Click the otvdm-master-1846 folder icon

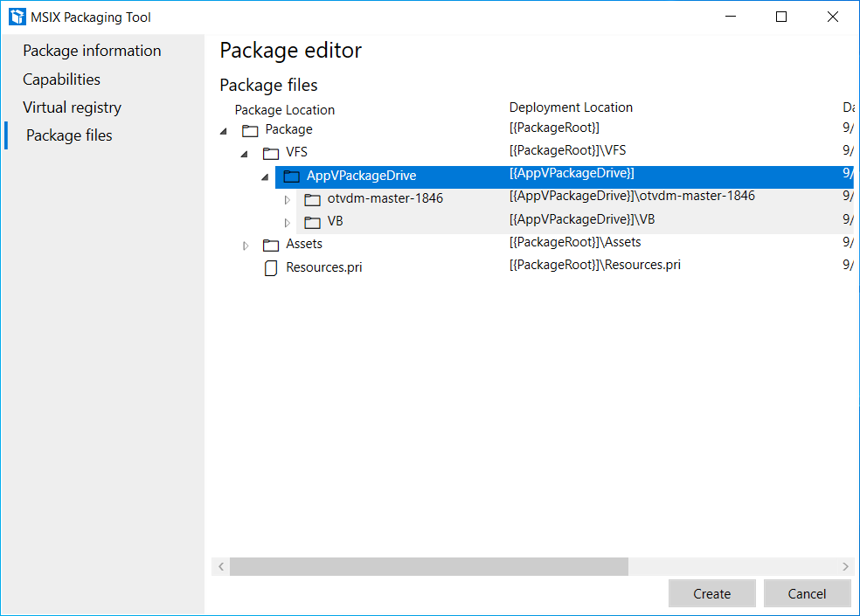click(312, 199)
